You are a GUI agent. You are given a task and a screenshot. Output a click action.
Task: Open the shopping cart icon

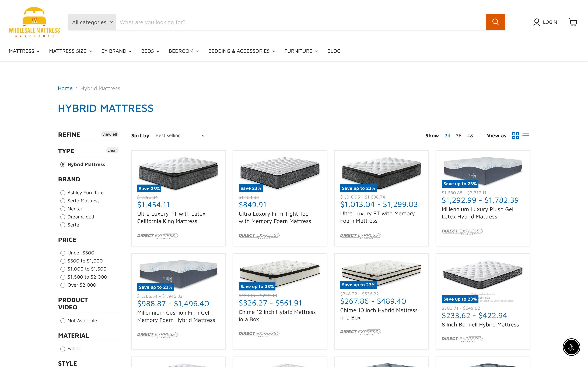(573, 22)
